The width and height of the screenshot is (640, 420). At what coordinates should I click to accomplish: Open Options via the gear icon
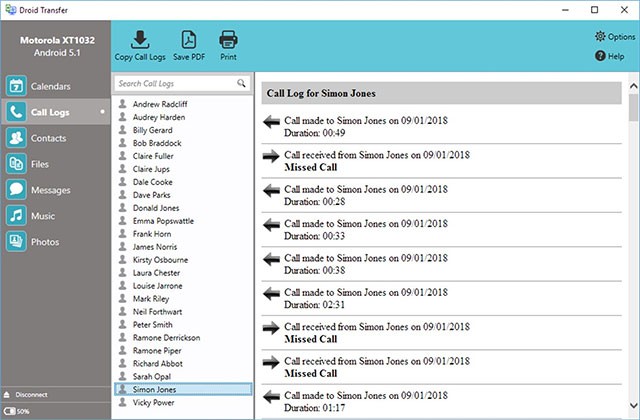point(600,36)
